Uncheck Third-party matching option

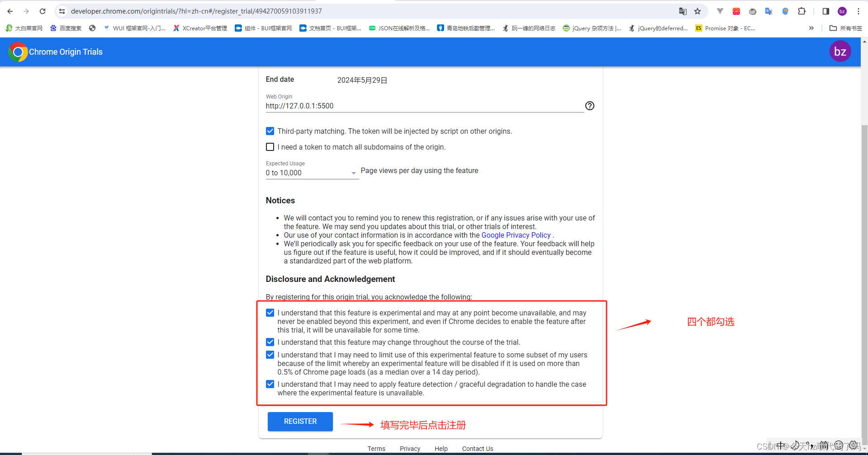270,131
